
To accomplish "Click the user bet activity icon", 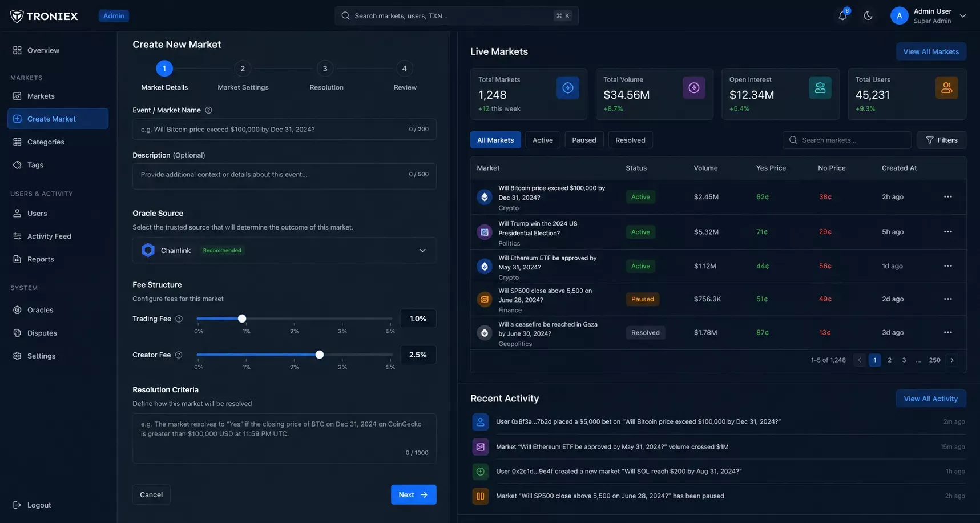I will (481, 422).
